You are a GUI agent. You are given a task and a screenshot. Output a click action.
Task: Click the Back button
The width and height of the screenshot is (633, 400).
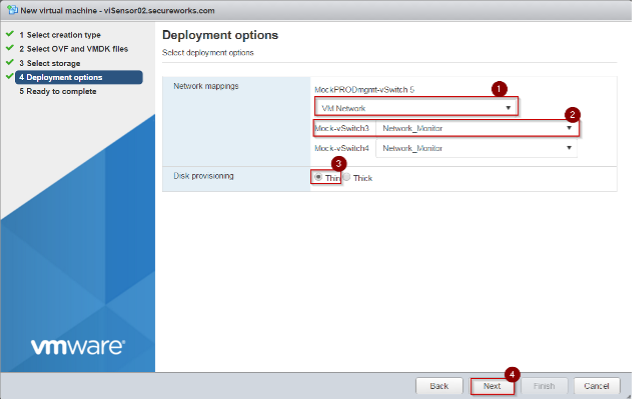439,386
